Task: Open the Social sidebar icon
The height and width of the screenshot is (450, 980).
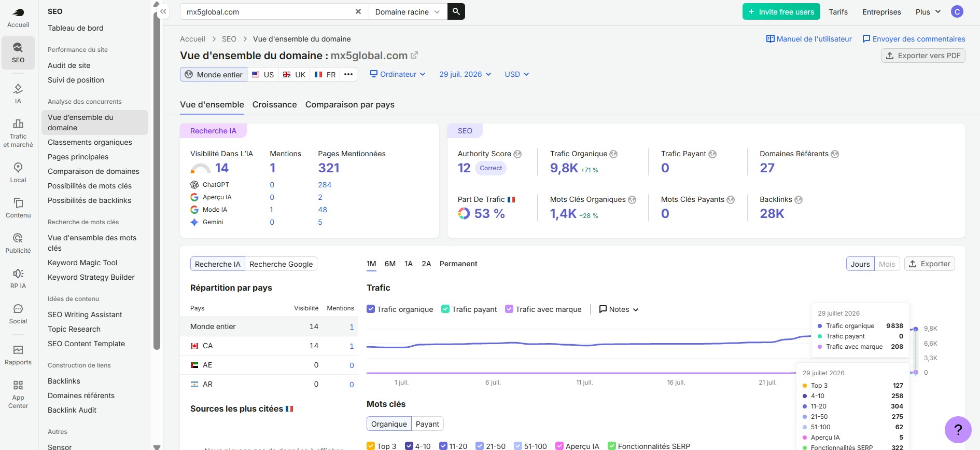Action: (x=18, y=313)
